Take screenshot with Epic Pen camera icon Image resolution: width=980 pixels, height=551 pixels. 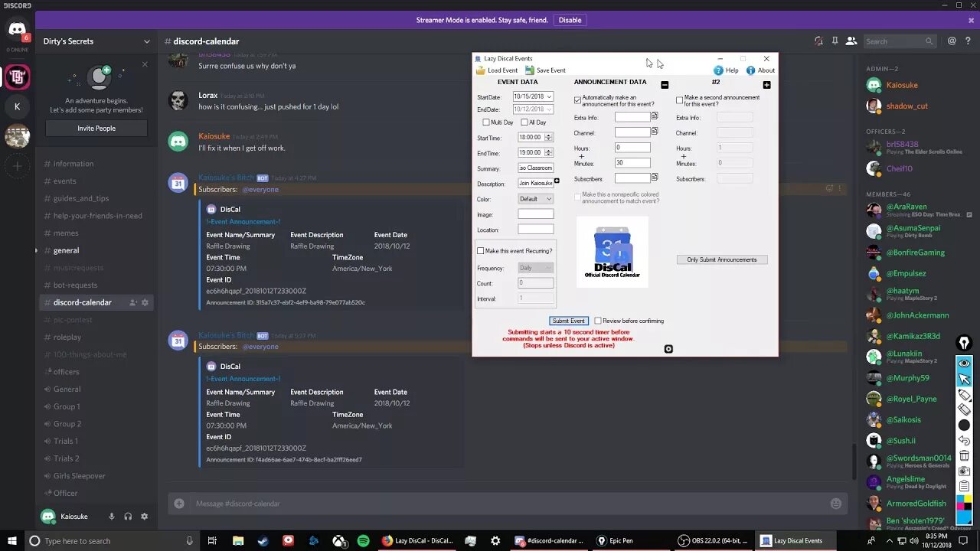tap(965, 471)
